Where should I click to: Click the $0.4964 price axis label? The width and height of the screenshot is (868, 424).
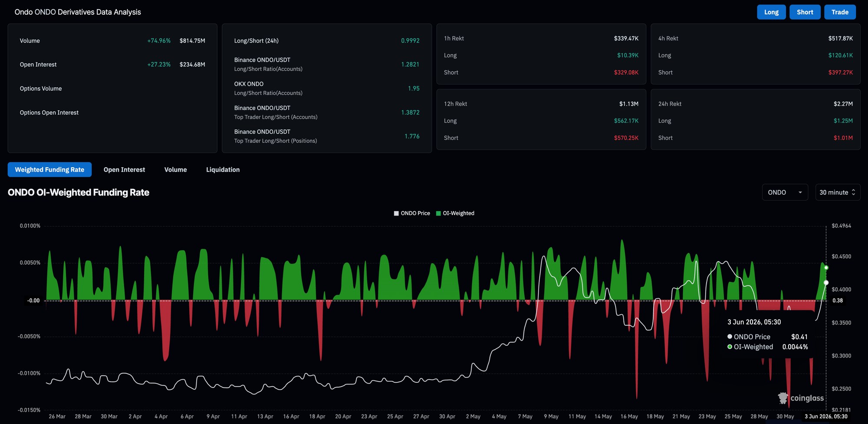(x=842, y=226)
